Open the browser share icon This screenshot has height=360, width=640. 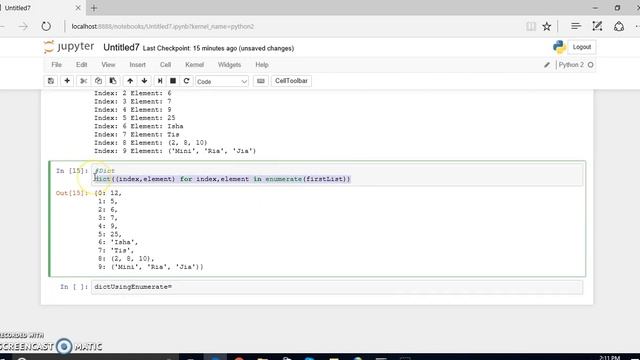tap(619, 27)
